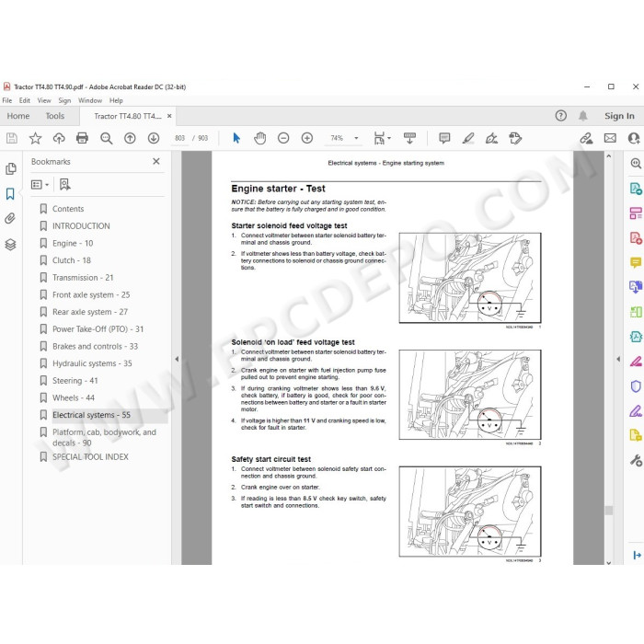The height and width of the screenshot is (644, 644).
Task: Zoom out with minus button
Action: pos(283,138)
